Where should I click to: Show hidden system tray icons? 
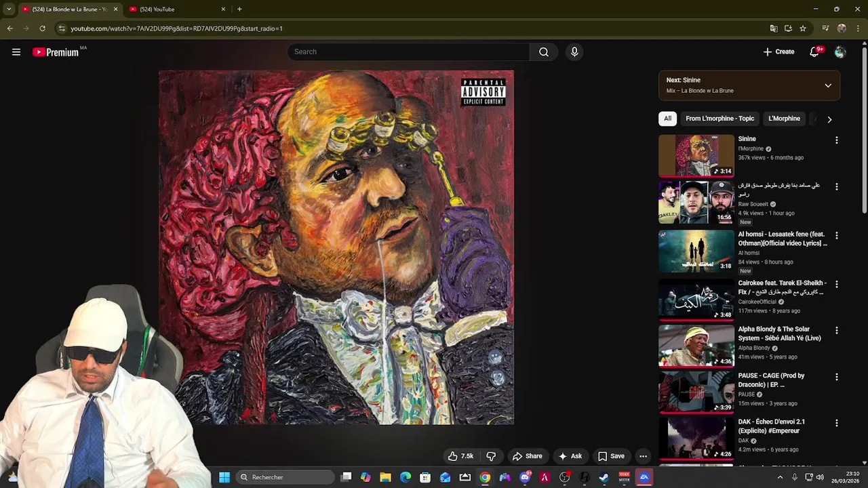tap(780, 477)
